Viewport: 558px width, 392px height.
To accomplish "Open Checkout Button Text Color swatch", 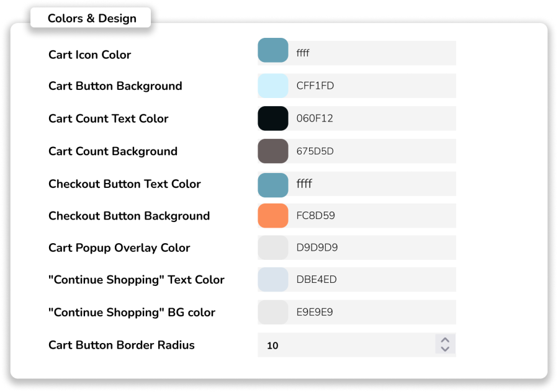I will click(273, 184).
